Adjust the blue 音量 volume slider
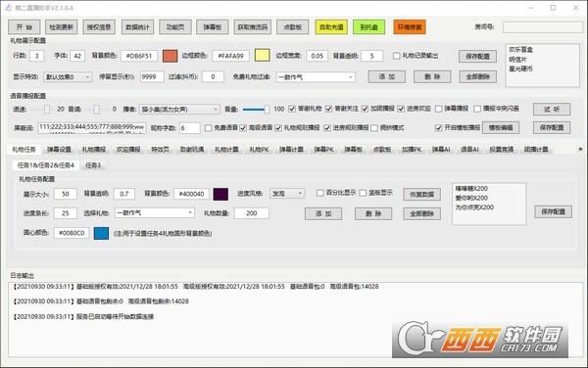The height and width of the screenshot is (368, 588). coord(256,109)
